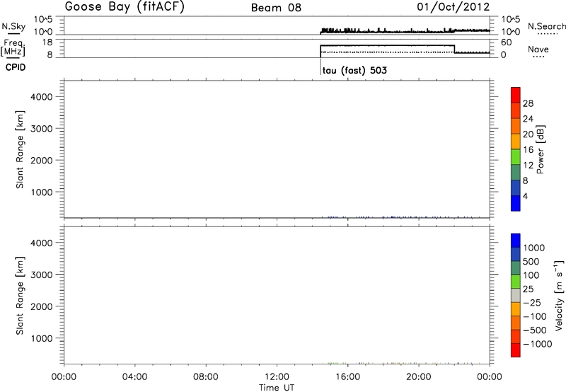
Task: Click the '00:00' label at the time axis start
Action: click(x=64, y=377)
